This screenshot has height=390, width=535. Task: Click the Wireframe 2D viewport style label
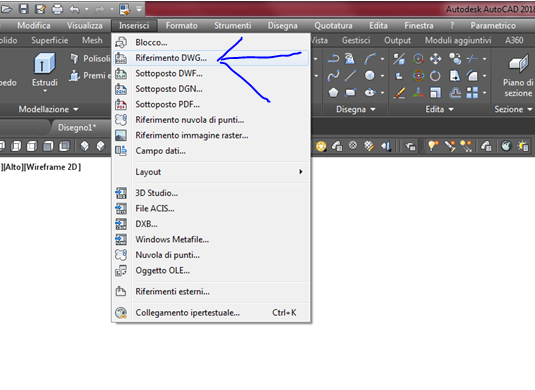tap(53, 167)
